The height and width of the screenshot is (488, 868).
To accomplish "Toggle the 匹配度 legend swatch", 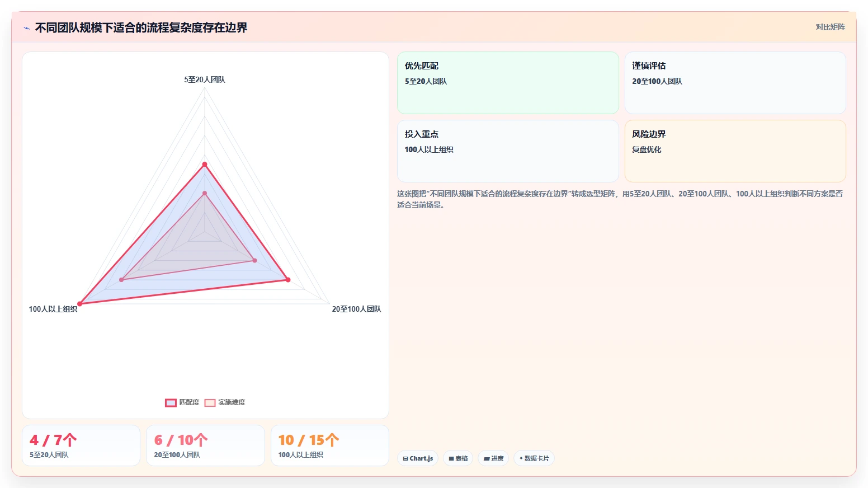I will (171, 402).
